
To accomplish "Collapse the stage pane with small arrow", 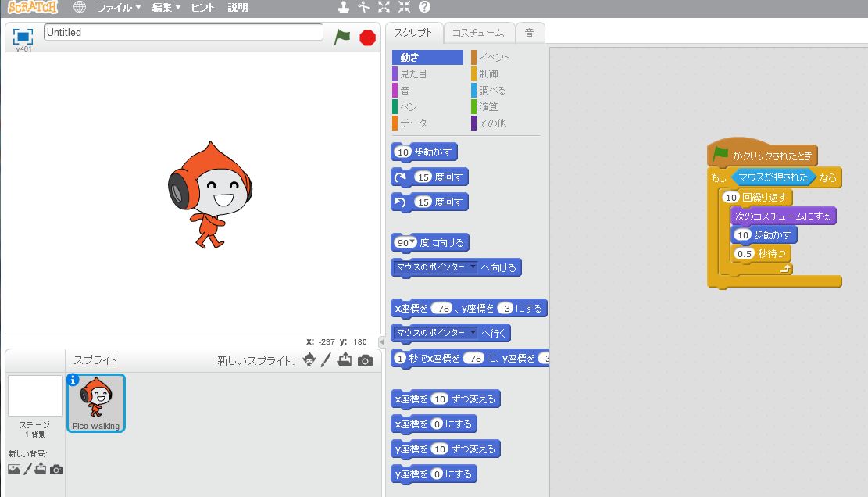I will tap(382, 342).
